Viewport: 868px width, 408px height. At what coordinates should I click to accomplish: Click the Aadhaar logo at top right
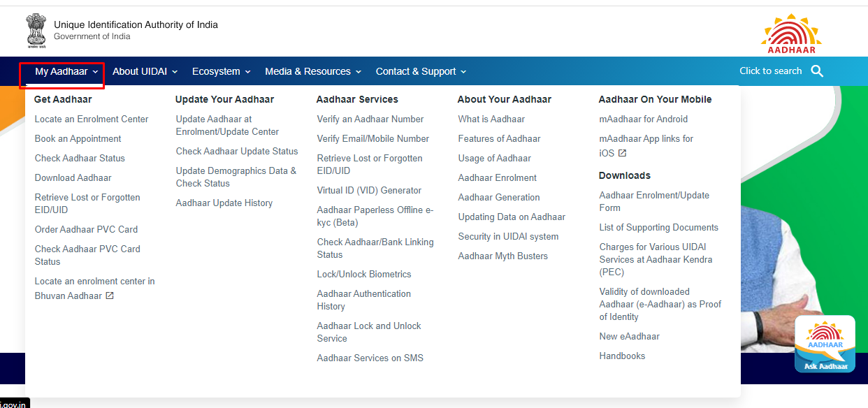[791, 33]
